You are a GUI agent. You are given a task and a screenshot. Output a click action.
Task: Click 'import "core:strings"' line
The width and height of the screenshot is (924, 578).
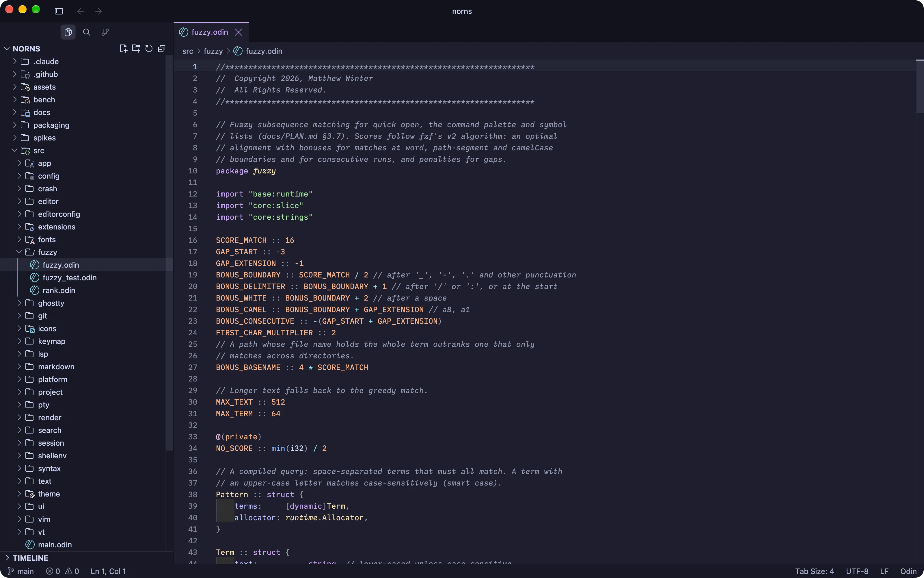click(264, 217)
